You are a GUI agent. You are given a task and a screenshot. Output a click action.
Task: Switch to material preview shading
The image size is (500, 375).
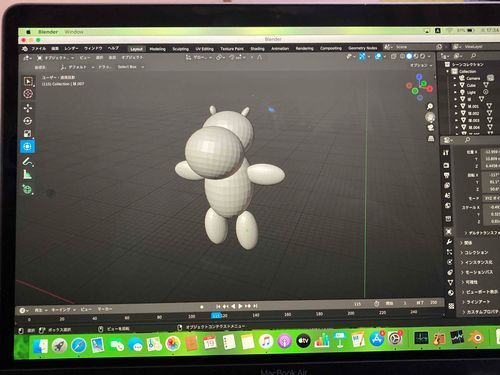(x=416, y=56)
